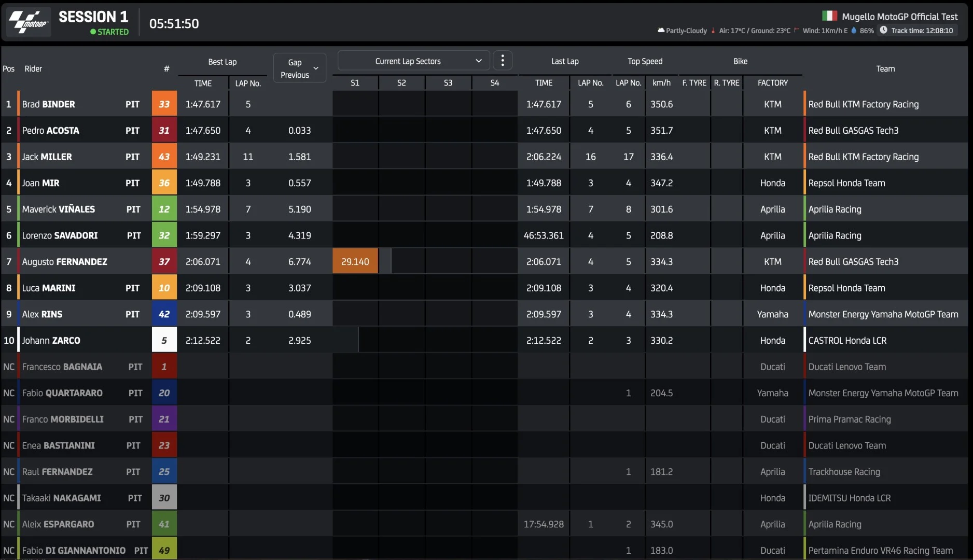
Task: Click Enea Bastianini's number 23 badge
Action: coord(164,445)
